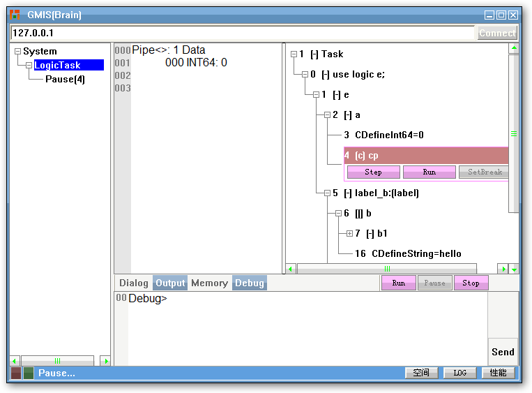Collapse node 5 label_b
This screenshot has width=532, height=393.
327,193
